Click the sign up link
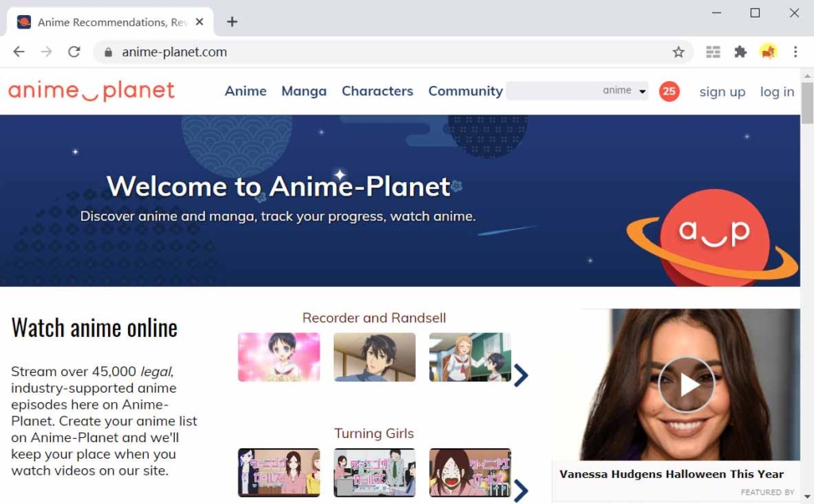Image resolution: width=814 pixels, height=504 pixels. 722,92
